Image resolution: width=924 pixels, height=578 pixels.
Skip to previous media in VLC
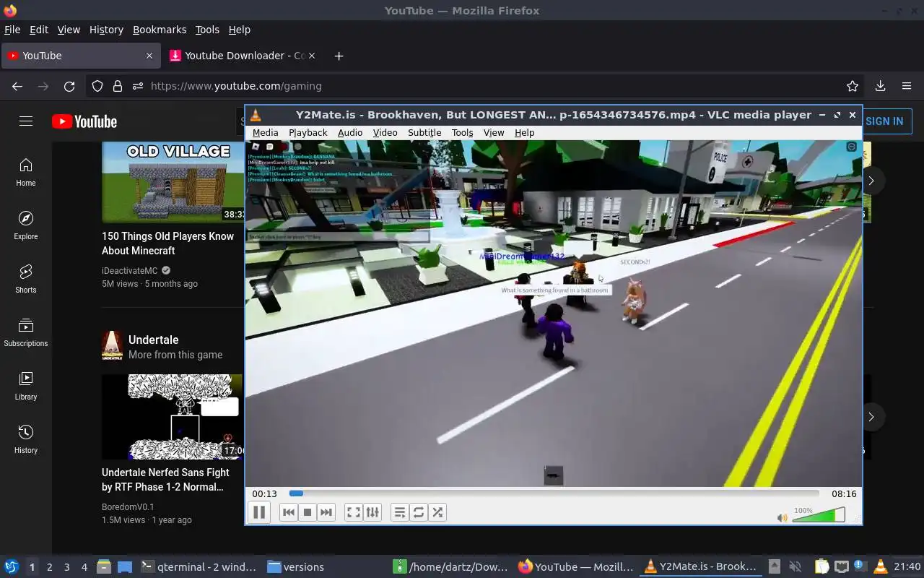click(x=288, y=512)
